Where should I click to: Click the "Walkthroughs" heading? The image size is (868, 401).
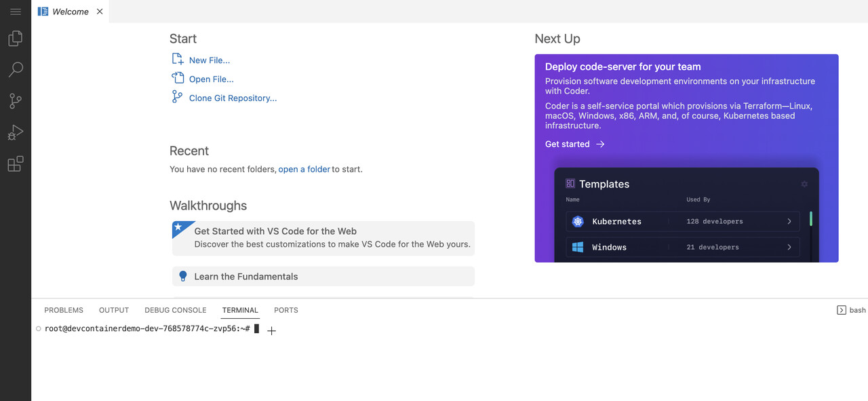(208, 206)
